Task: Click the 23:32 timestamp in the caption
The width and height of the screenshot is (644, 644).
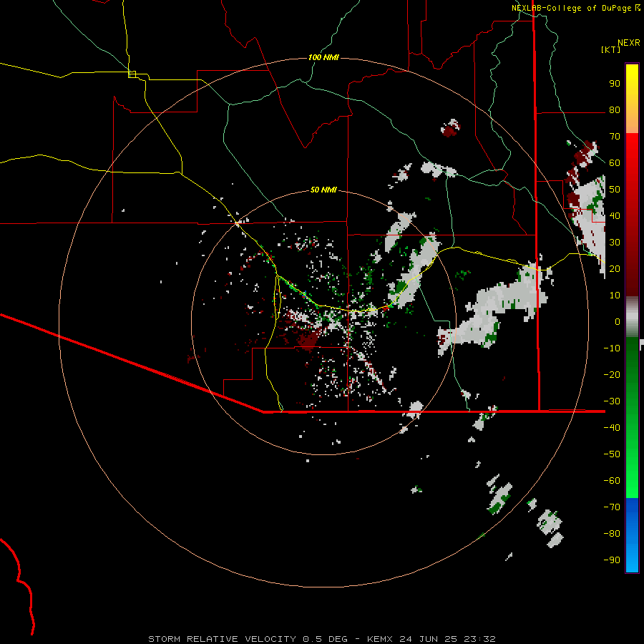Action: [x=479, y=639]
